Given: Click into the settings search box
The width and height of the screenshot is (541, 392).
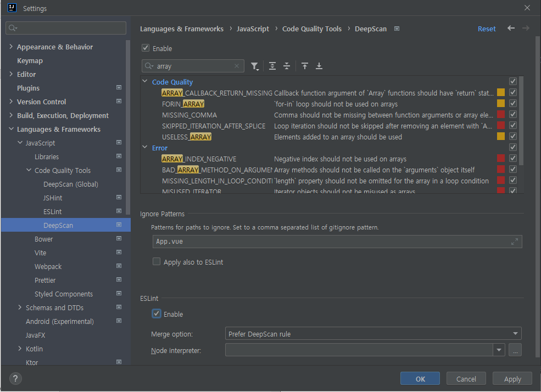Looking at the screenshot, I should point(66,28).
